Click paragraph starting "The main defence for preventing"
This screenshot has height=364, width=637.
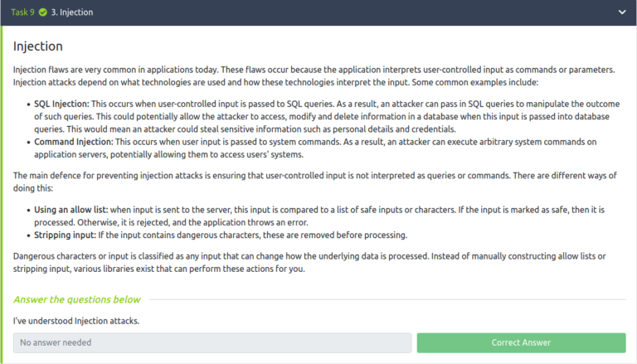click(314, 182)
